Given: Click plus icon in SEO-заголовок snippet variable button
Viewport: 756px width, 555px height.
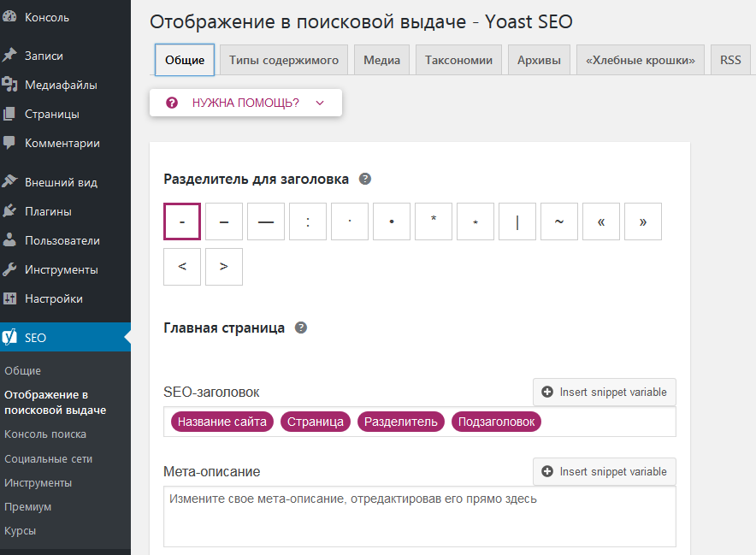Looking at the screenshot, I should click(547, 392).
